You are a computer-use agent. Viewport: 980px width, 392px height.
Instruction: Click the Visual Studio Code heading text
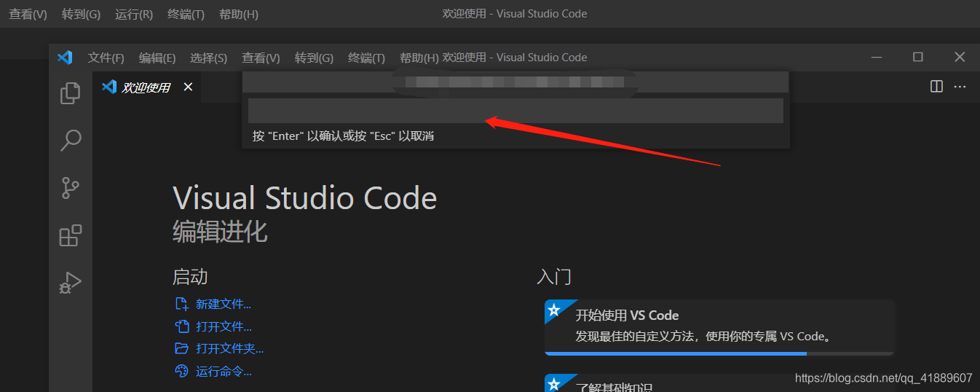point(305,198)
